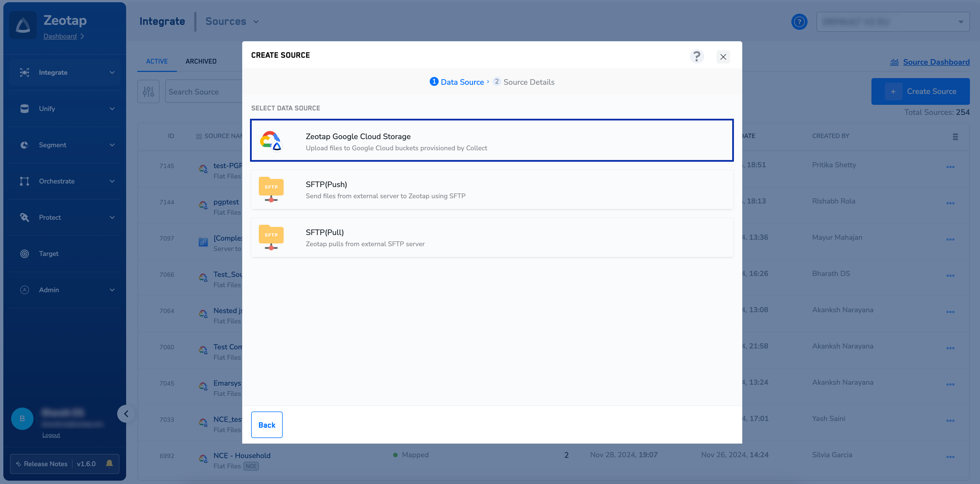This screenshot has height=484, width=980.
Task: Go to Source Details step
Action: click(x=524, y=82)
